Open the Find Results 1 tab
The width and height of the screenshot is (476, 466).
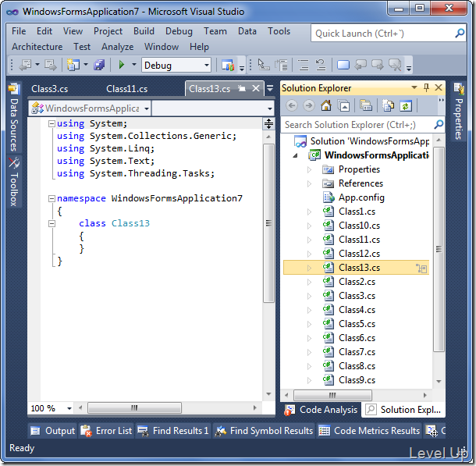[173, 431]
